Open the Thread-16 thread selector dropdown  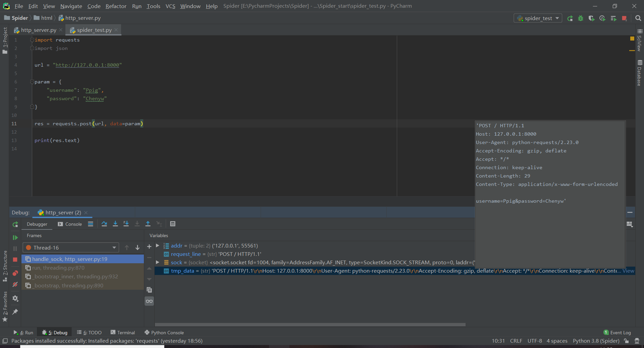pos(71,248)
